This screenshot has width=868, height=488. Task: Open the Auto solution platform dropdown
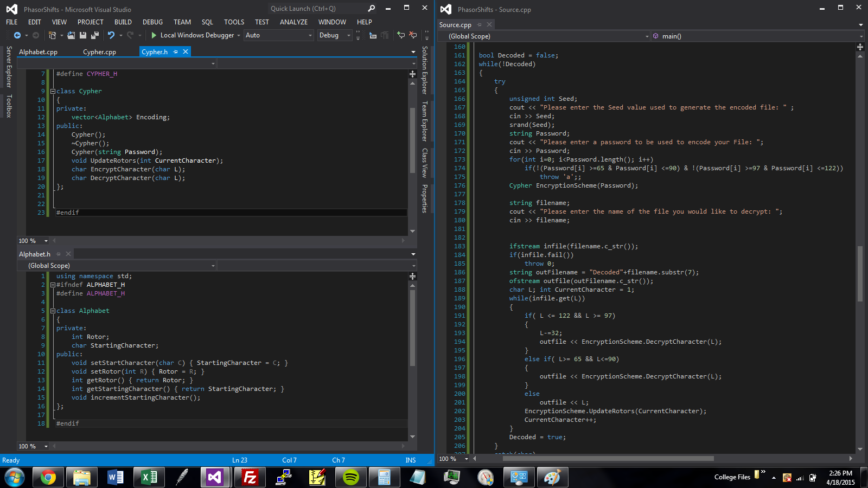(x=310, y=35)
